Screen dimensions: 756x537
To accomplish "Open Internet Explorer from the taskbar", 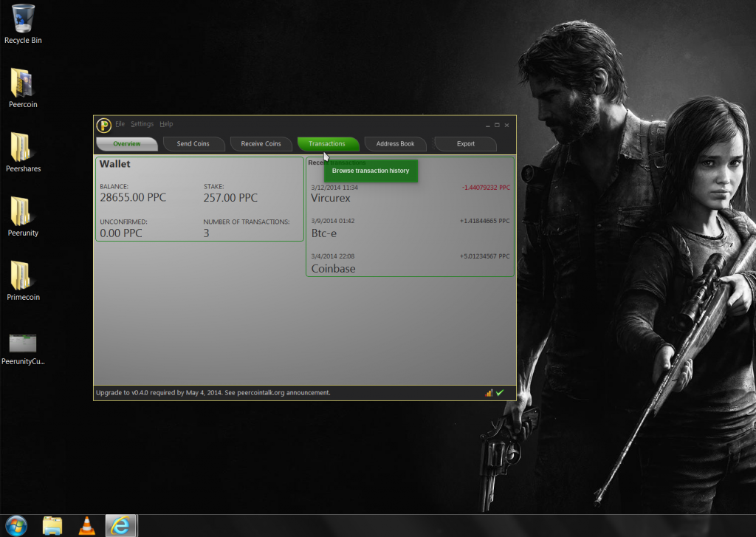I will (x=120, y=526).
